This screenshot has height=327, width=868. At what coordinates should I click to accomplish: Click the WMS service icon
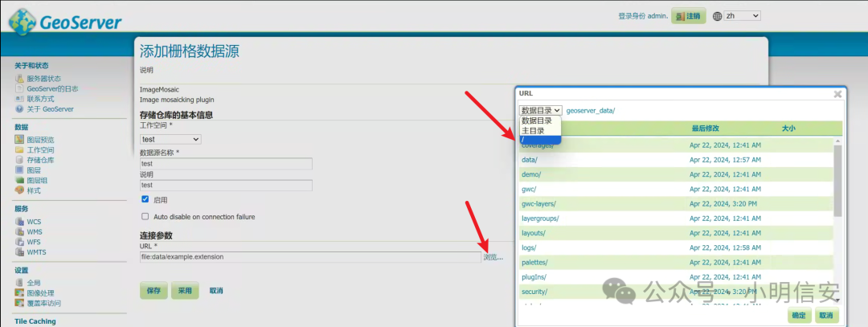point(19,232)
